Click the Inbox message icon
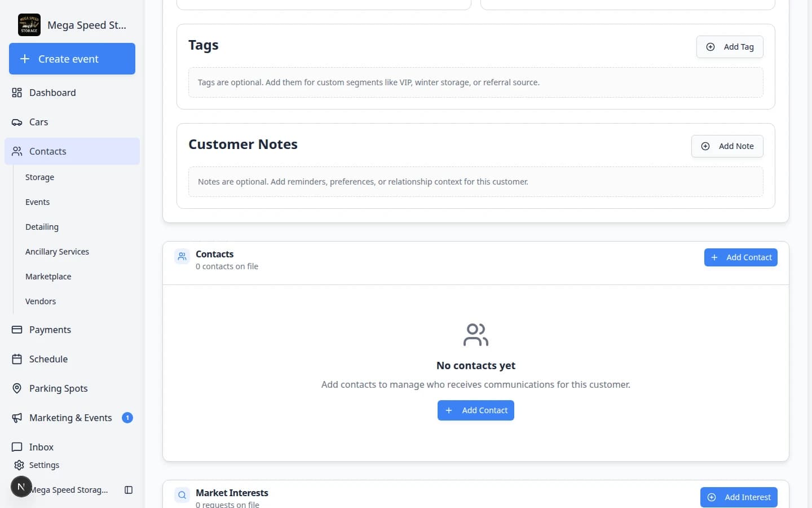This screenshot has width=812, height=508. 17,447
